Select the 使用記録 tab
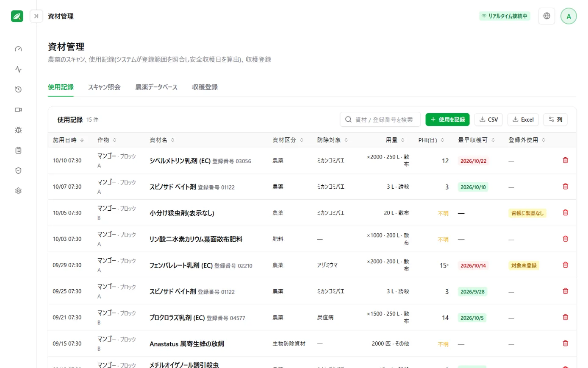This screenshot has width=588, height=368. (x=61, y=87)
